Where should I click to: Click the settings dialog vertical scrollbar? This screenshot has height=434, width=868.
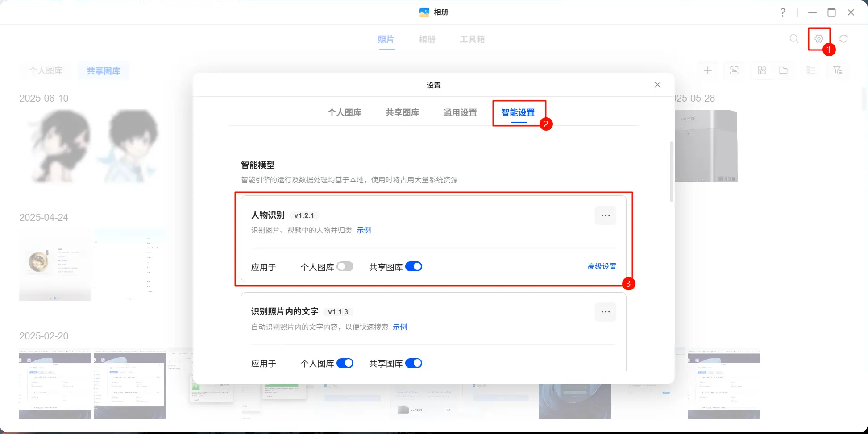point(672,172)
